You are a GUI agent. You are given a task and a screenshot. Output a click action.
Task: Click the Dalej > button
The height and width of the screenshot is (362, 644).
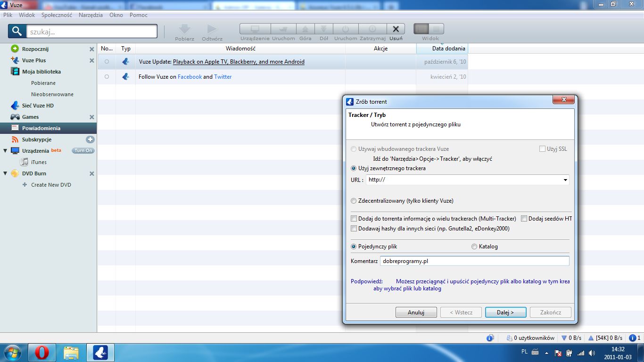[505, 313]
